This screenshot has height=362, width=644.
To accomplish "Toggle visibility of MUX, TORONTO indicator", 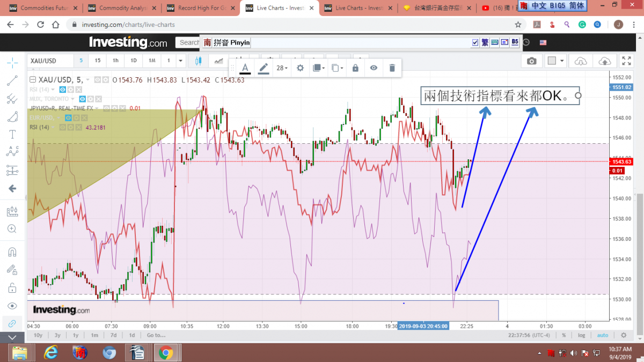I will click(83, 99).
